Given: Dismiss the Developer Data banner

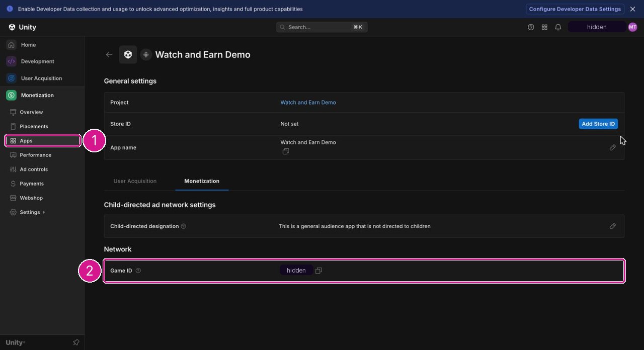Looking at the screenshot, I should [x=632, y=9].
